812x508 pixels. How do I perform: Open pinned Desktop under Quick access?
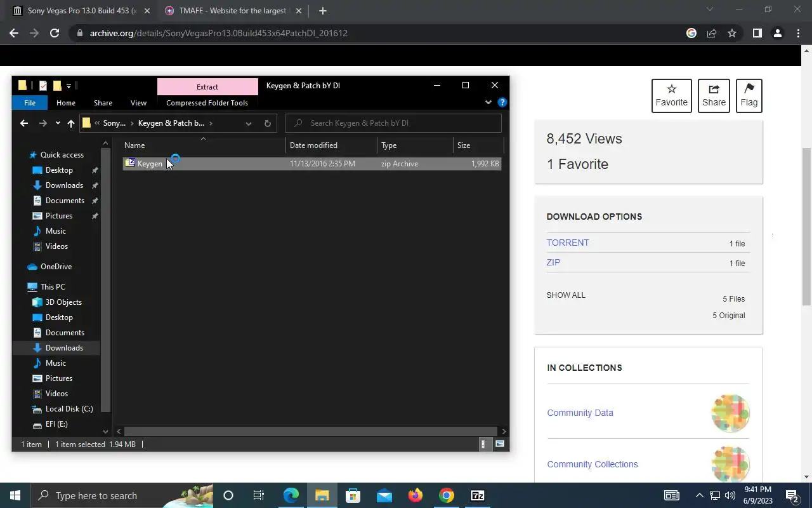(x=59, y=170)
